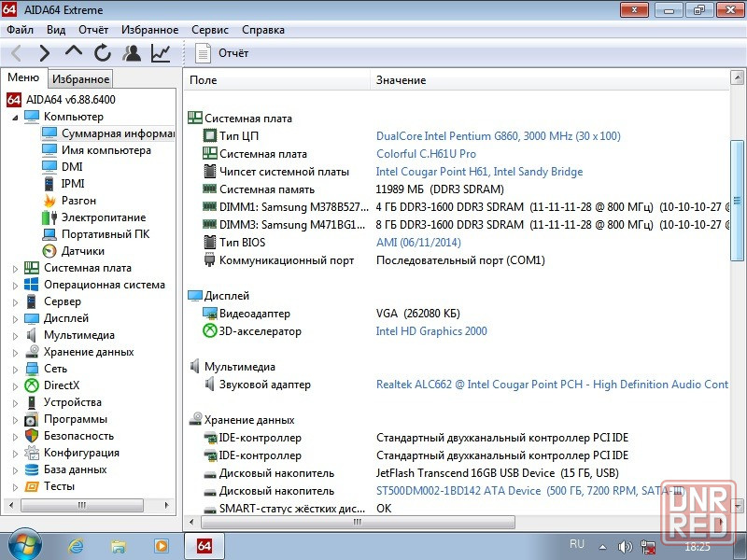Expand Хранение данных tree node
747x560 pixels.
15,353
